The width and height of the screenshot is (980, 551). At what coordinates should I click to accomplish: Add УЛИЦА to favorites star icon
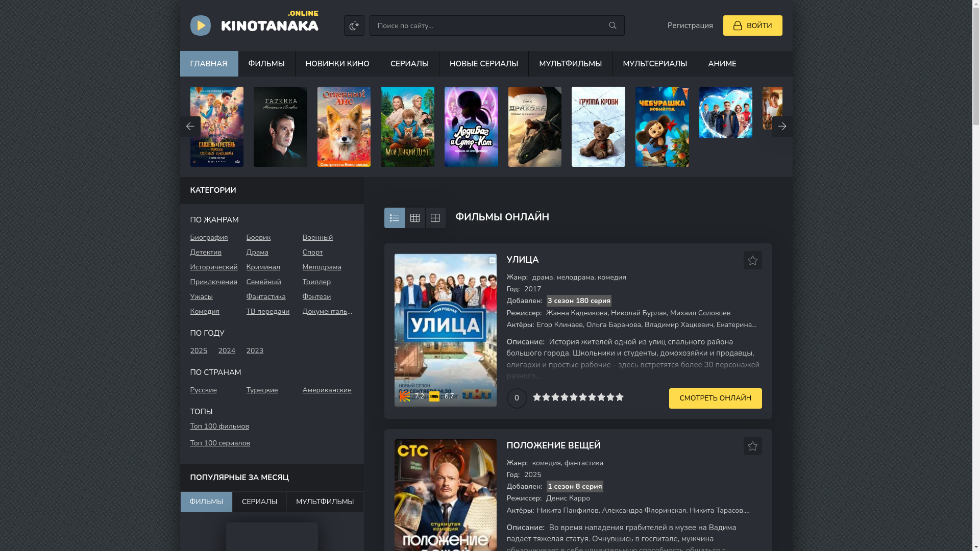tap(752, 260)
